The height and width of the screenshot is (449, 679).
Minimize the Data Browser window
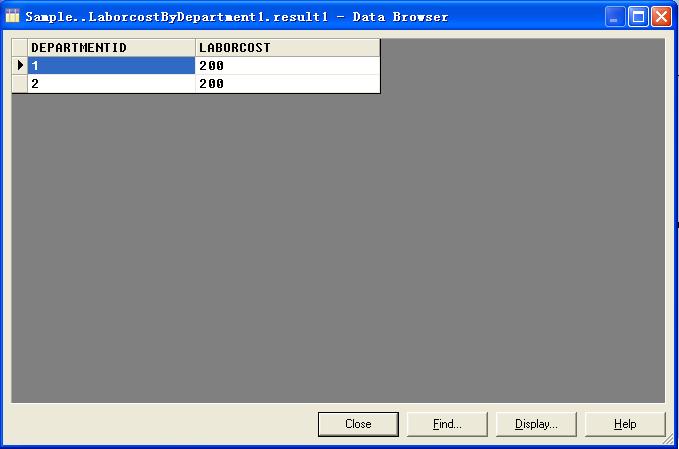tap(614, 16)
